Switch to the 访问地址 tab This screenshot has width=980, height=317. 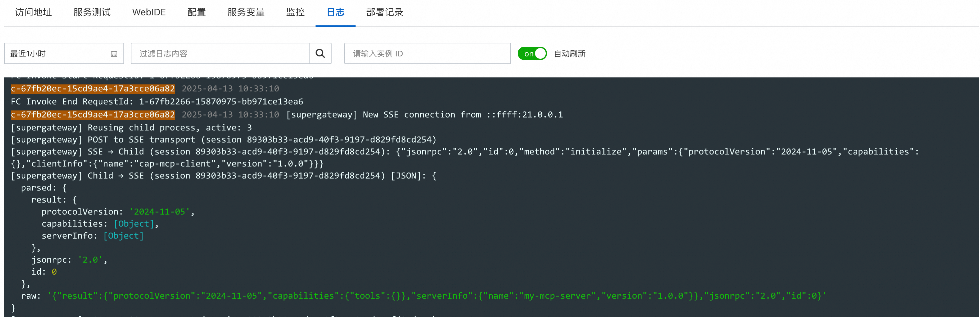click(33, 13)
